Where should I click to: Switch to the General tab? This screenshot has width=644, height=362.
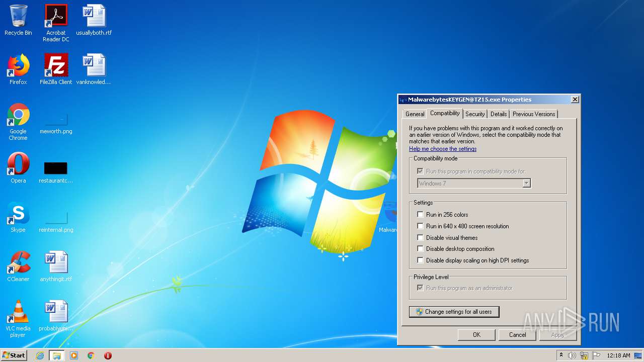tap(415, 114)
